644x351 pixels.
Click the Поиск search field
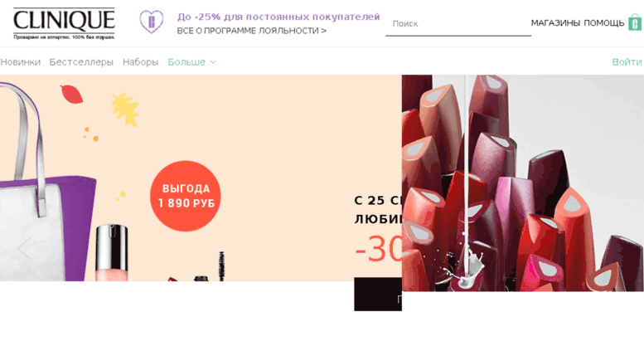pyautogui.click(x=458, y=24)
